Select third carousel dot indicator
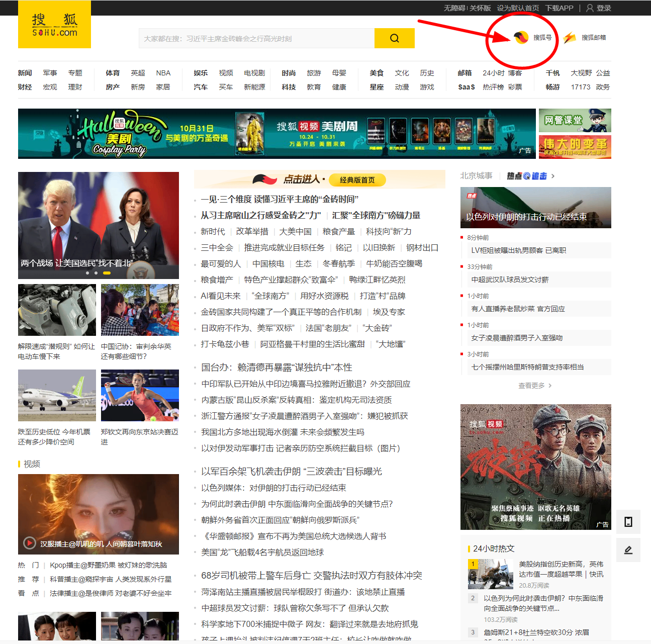 (107, 273)
